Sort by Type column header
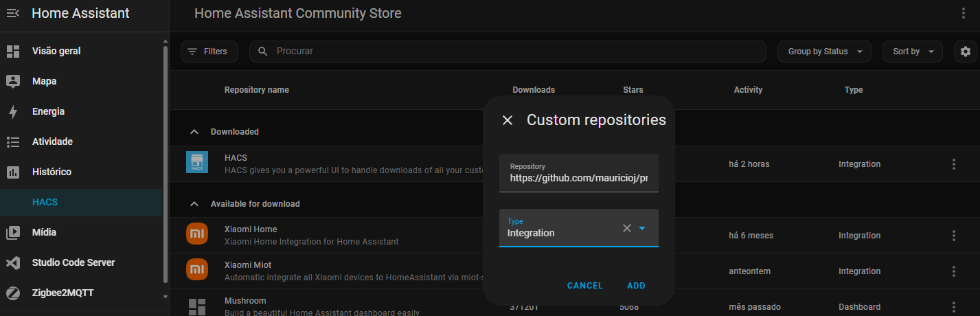The image size is (980, 316). tap(854, 90)
